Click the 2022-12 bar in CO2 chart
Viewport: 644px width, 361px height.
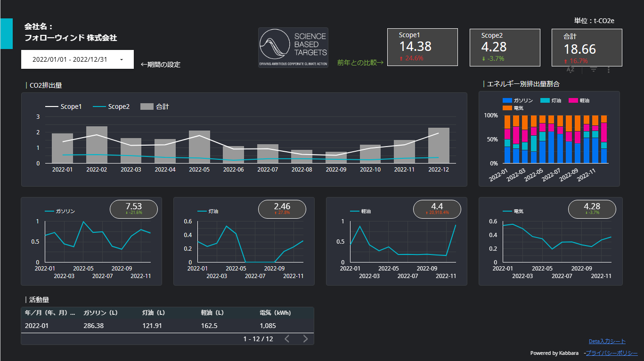[x=439, y=145]
